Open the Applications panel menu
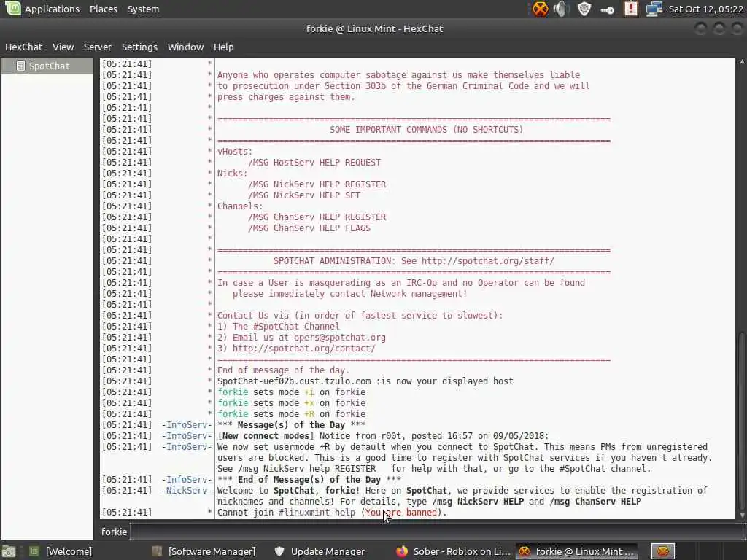The width and height of the screenshot is (747, 560). (52, 9)
